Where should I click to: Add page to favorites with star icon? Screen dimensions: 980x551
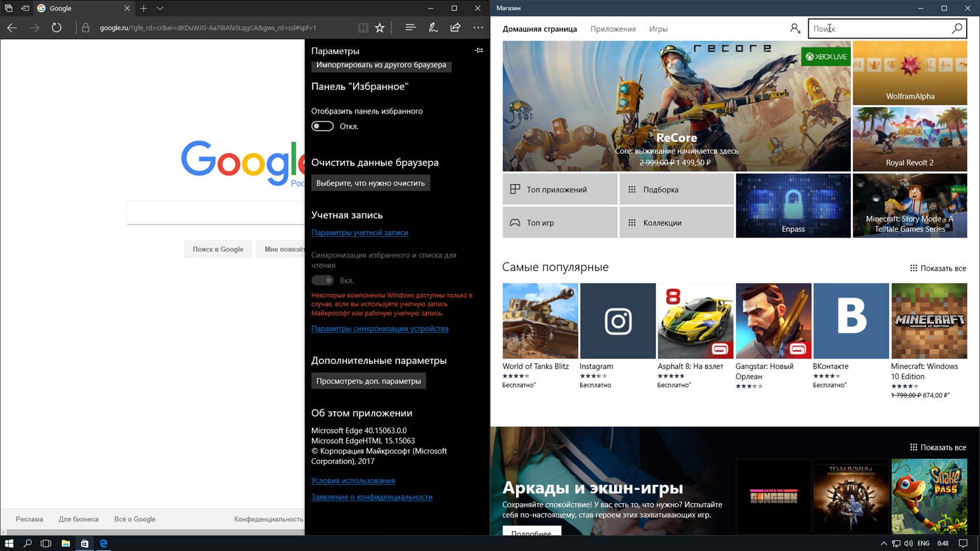[380, 28]
